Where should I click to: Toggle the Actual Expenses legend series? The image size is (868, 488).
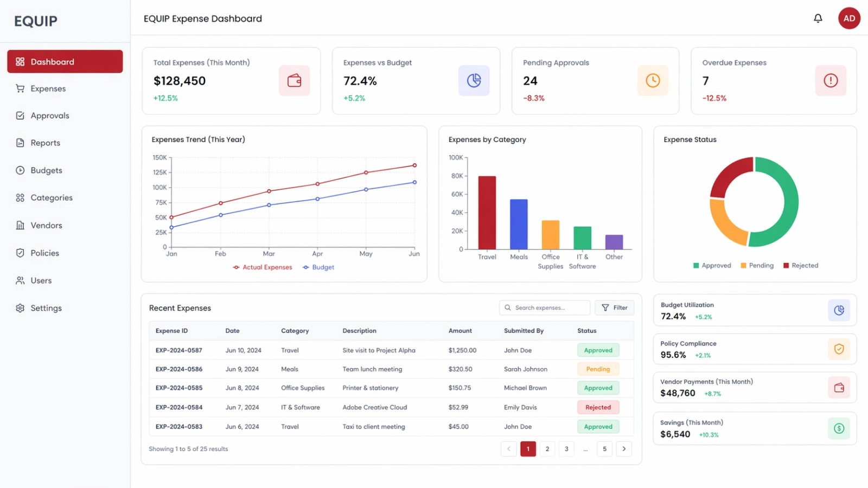(x=263, y=267)
